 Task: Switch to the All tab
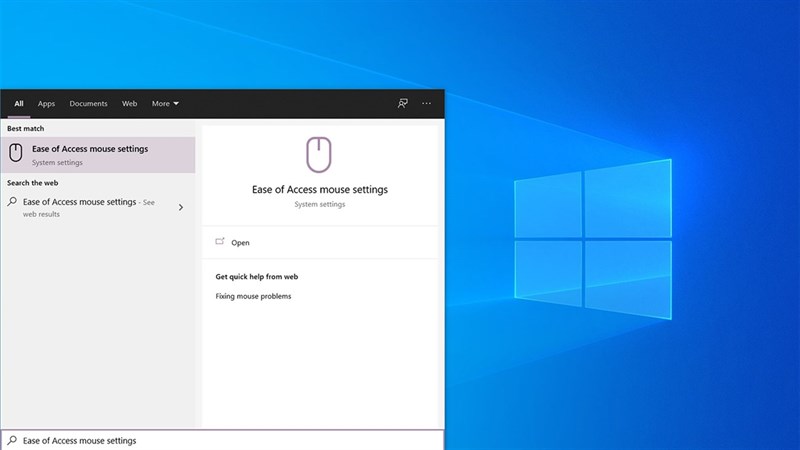tap(19, 104)
